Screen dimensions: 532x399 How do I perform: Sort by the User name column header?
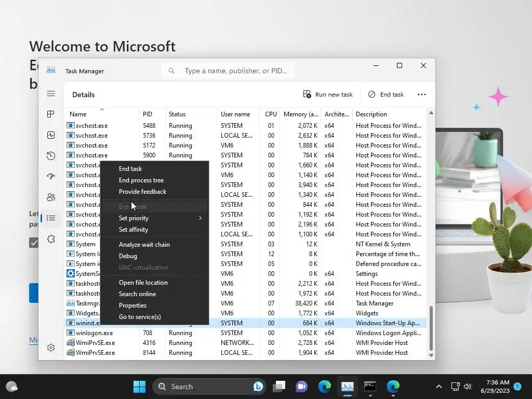[238, 114]
